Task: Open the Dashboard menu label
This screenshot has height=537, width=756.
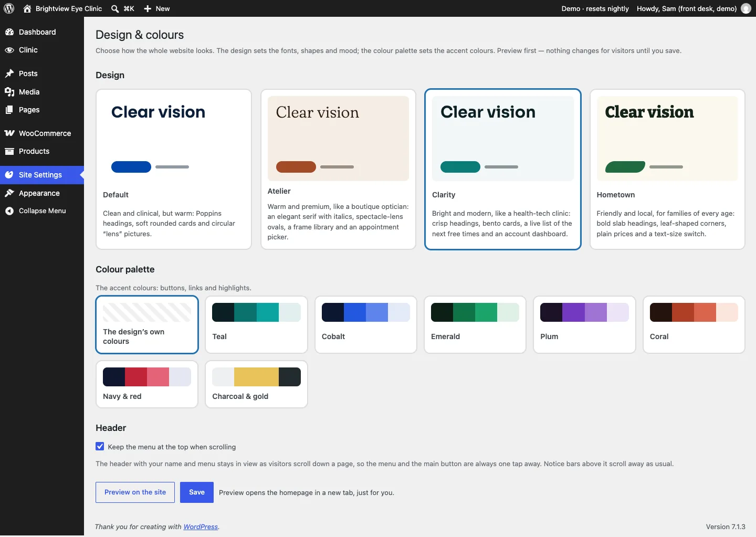Action: 37,32
